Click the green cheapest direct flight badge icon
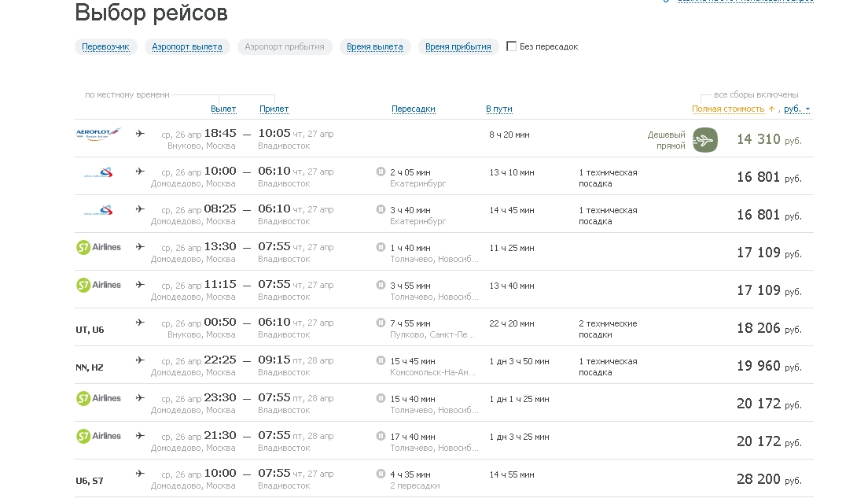The image size is (868, 502). point(705,140)
